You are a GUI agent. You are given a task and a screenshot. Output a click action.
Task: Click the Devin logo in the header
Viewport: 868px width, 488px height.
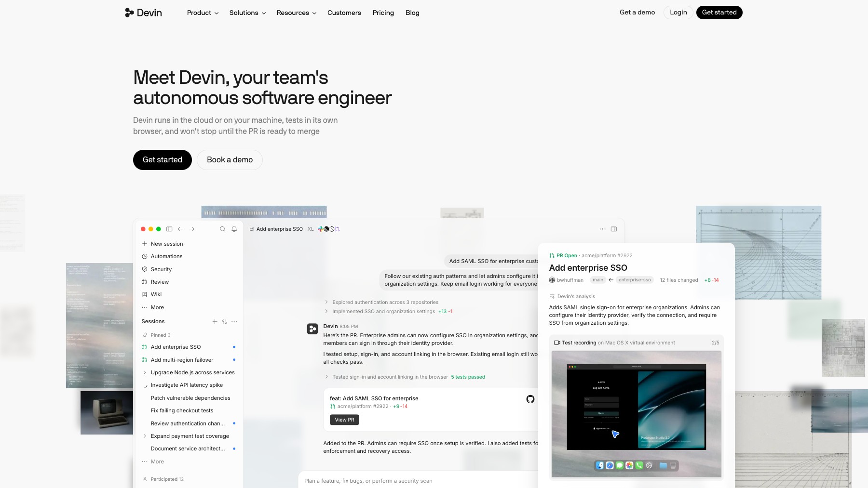143,13
